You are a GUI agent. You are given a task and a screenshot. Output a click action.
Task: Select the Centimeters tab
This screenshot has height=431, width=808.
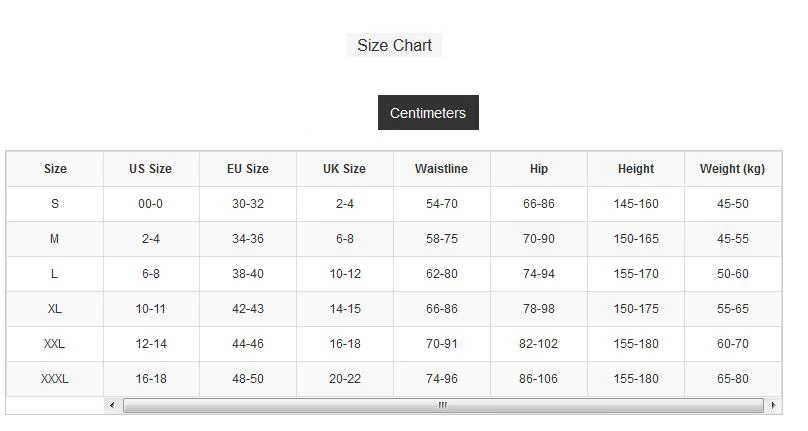(428, 113)
